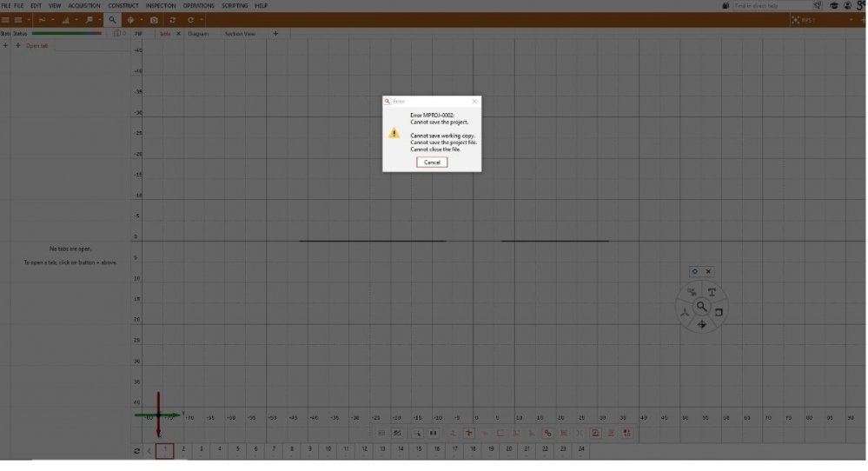
Task: Click the center magnifier in radial widget
Action: [701, 306]
